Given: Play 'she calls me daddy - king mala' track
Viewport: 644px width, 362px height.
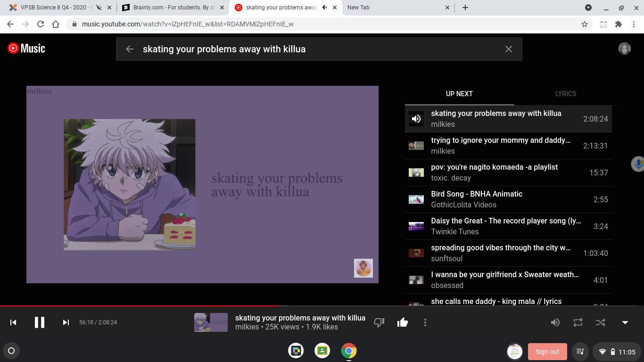Looking at the screenshot, I should 508,300.
